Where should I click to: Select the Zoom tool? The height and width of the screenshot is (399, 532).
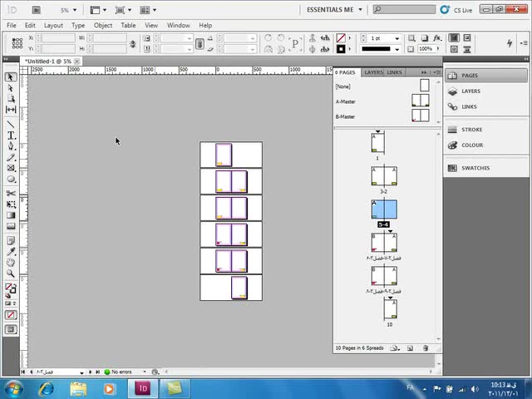pos(11,273)
